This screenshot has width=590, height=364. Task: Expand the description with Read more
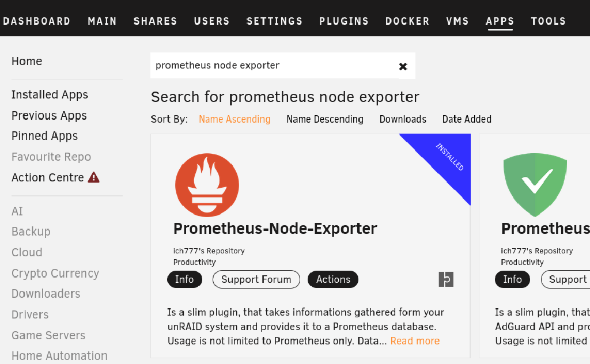click(415, 341)
